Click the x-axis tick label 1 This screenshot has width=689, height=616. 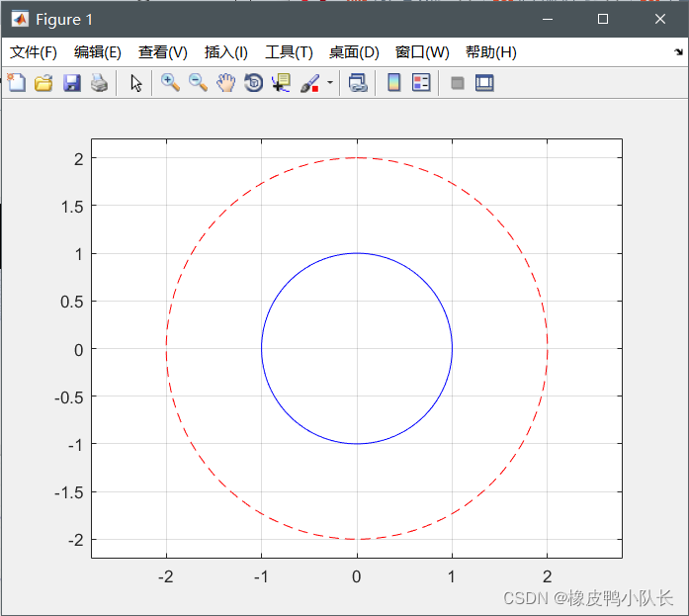452,576
